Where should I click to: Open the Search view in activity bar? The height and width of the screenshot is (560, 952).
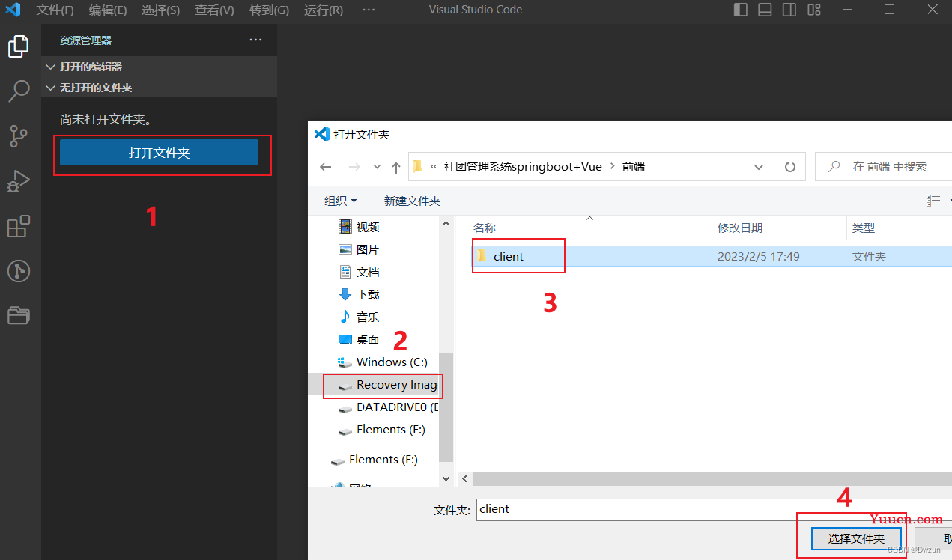19,91
